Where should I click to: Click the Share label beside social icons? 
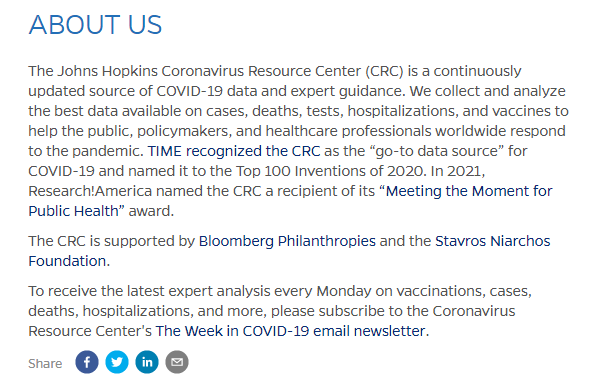point(45,364)
